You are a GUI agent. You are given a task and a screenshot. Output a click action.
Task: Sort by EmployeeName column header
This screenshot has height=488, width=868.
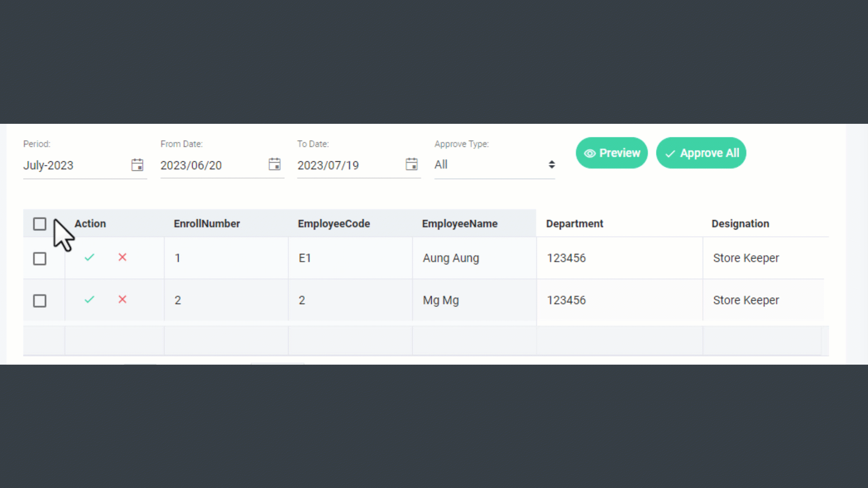point(459,224)
